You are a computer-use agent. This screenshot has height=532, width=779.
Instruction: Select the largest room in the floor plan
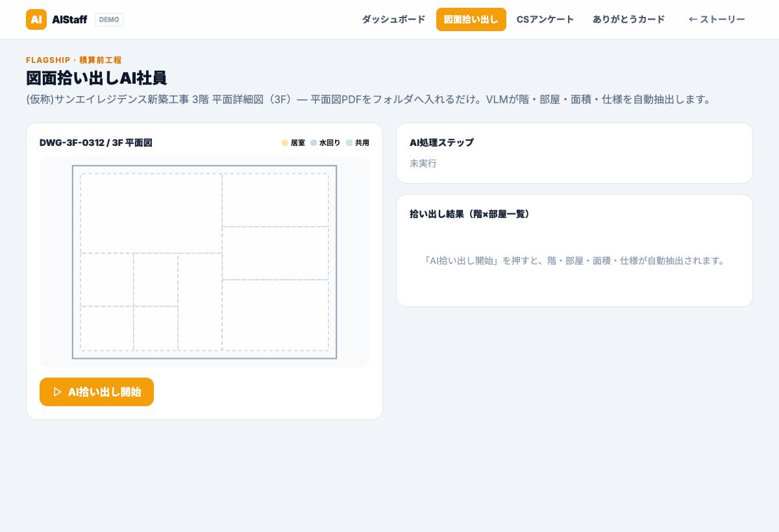tap(151, 213)
